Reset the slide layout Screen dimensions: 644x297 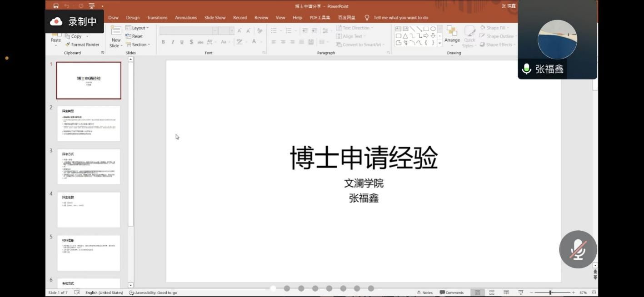tap(134, 36)
